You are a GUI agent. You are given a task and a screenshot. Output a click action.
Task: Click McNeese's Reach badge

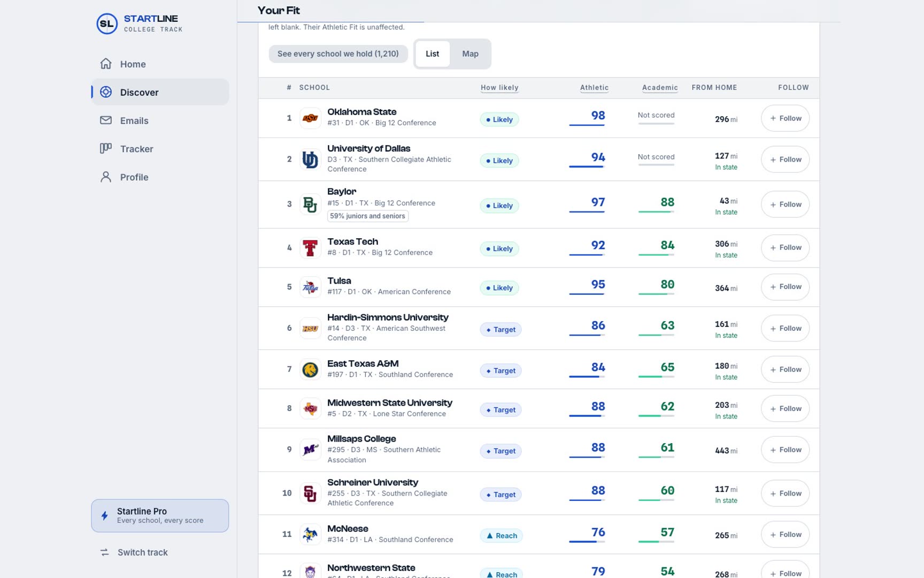pyautogui.click(x=501, y=536)
